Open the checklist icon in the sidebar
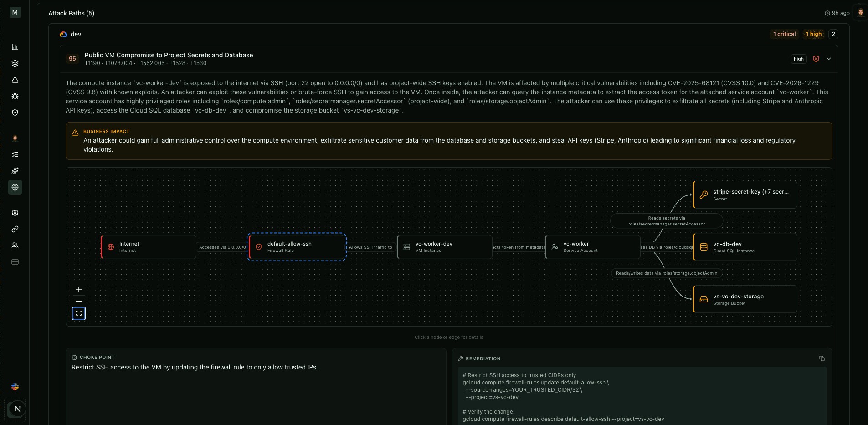 pyautogui.click(x=15, y=154)
